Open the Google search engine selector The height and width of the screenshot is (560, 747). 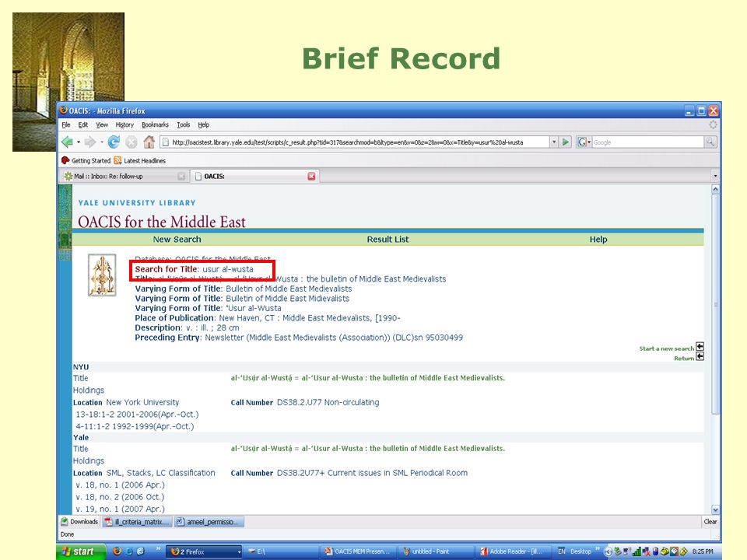(x=584, y=142)
